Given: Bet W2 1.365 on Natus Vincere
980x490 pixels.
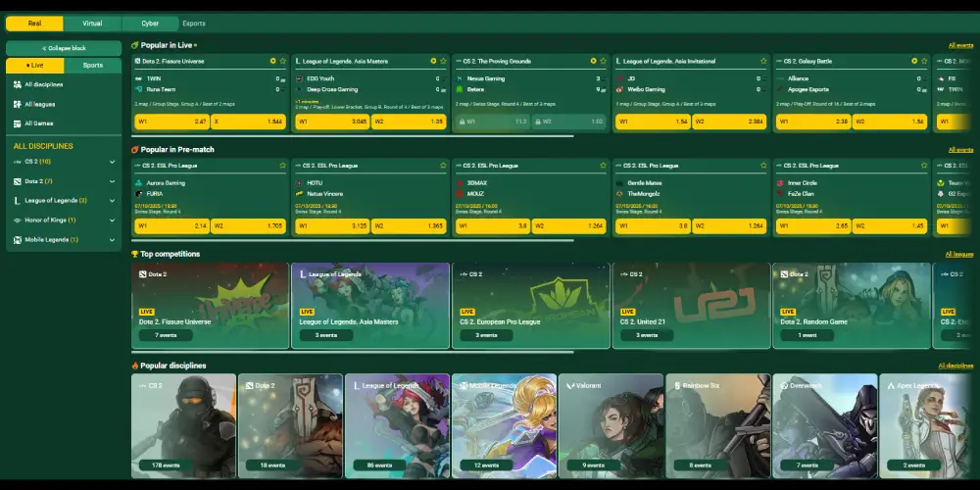Looking at the screenshot, I should [409, 226].
